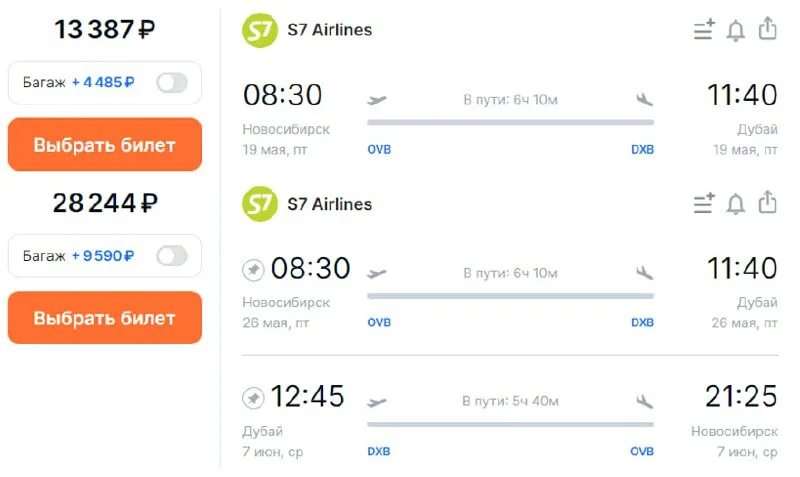Click the 5ч 40м return flight progress bar
Screen dimensions: 800x477
[x=510, y=424]
